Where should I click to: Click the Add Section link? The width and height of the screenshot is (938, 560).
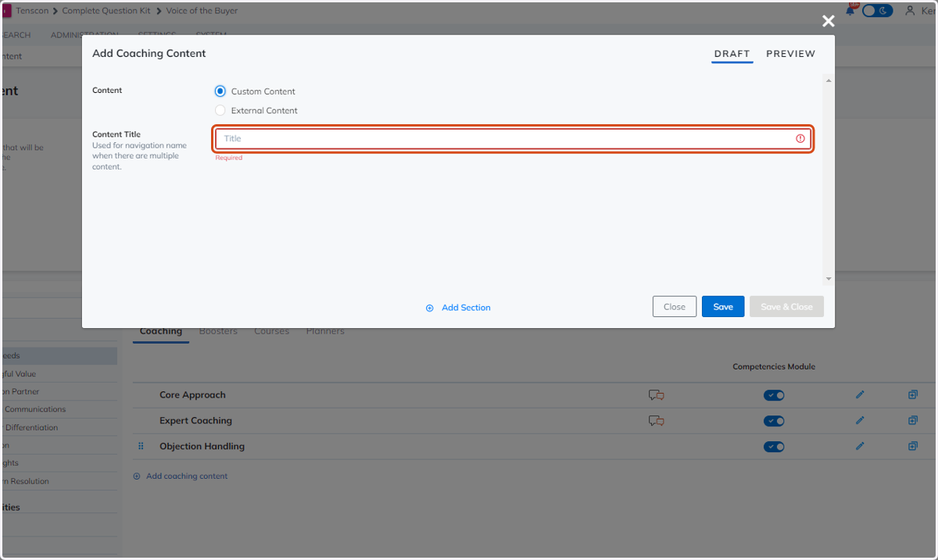(466, 308)
